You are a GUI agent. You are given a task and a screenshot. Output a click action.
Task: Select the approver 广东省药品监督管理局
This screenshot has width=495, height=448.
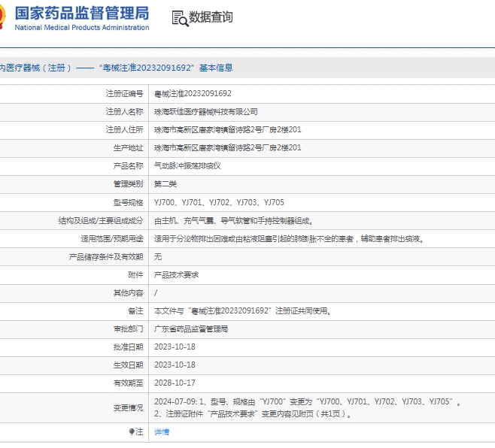191,329
